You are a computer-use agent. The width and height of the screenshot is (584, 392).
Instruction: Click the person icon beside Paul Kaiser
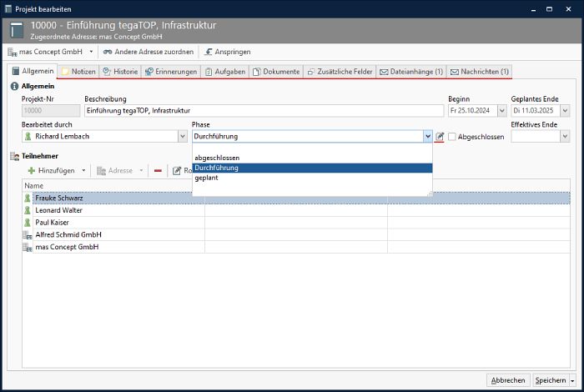coord(28,223)
